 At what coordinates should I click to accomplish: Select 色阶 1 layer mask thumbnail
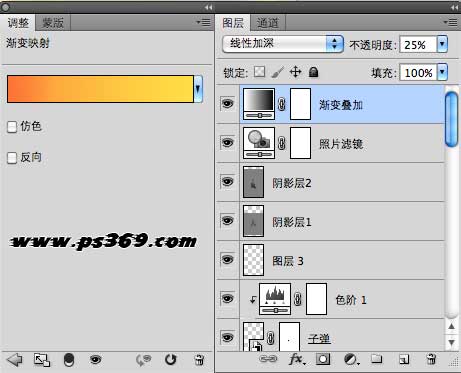[316, 299]
